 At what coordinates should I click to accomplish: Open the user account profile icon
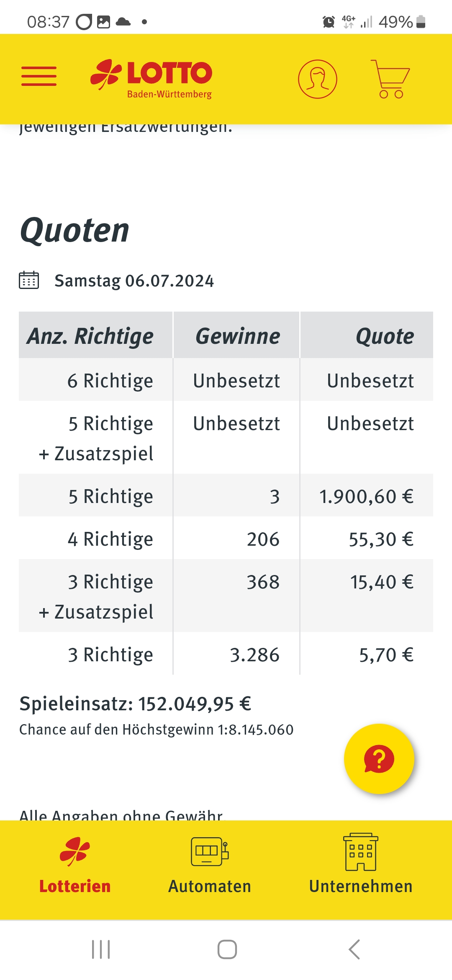pyautogui.click(x=317, y=79)
